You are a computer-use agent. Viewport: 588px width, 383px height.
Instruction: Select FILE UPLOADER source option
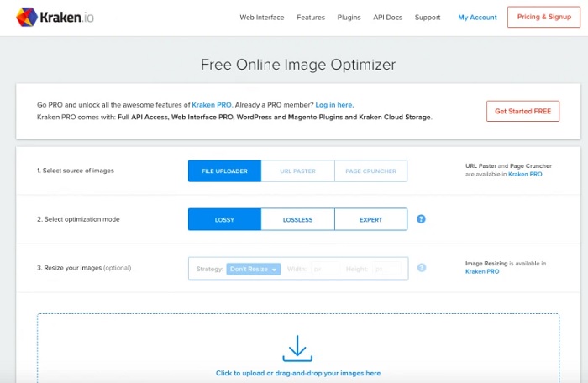224,171
